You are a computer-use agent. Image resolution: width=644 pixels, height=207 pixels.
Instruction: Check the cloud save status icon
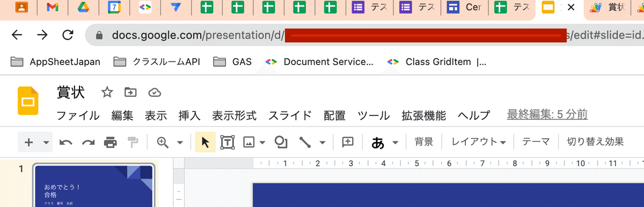[155, 92]
